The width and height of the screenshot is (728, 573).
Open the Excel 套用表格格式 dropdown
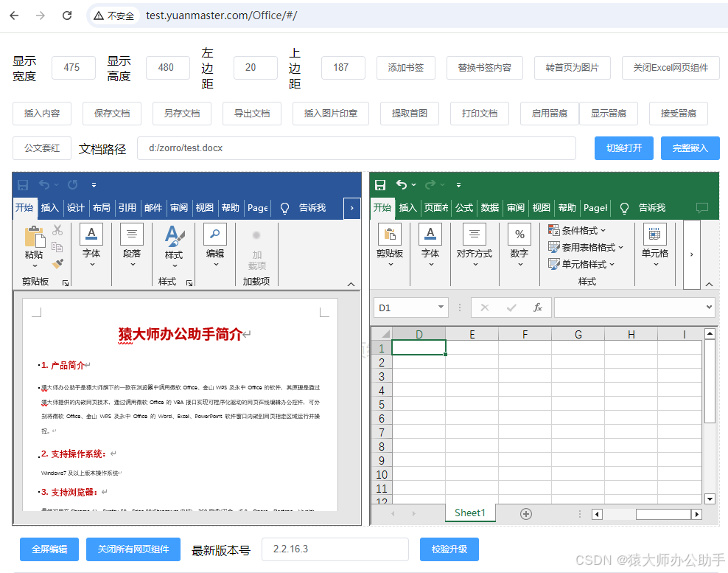pos(586,247)
